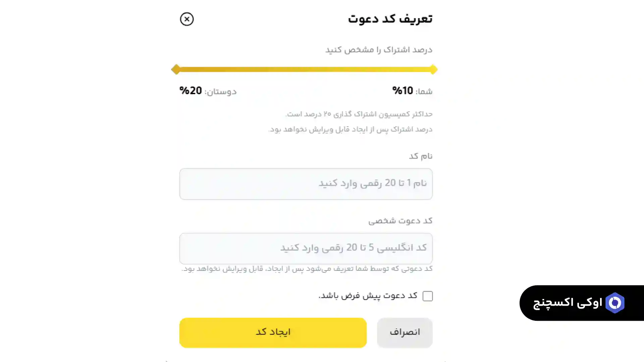Click the شما: %10 percentage label
Screen dimensions: 644x362
pyautogui.click(x=412, y=91)
